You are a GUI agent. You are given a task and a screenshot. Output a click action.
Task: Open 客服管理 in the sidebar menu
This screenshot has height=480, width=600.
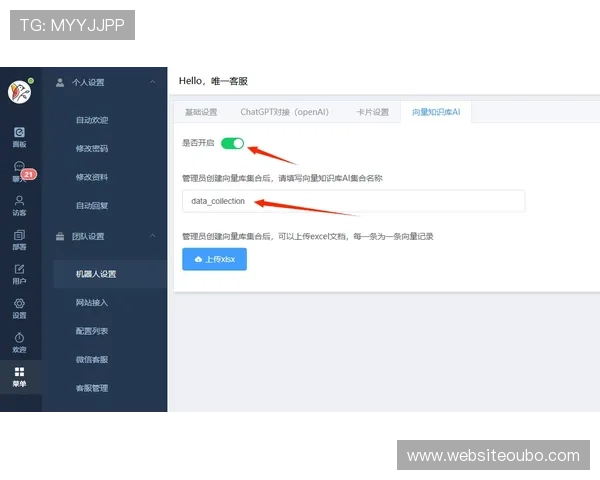92,388
